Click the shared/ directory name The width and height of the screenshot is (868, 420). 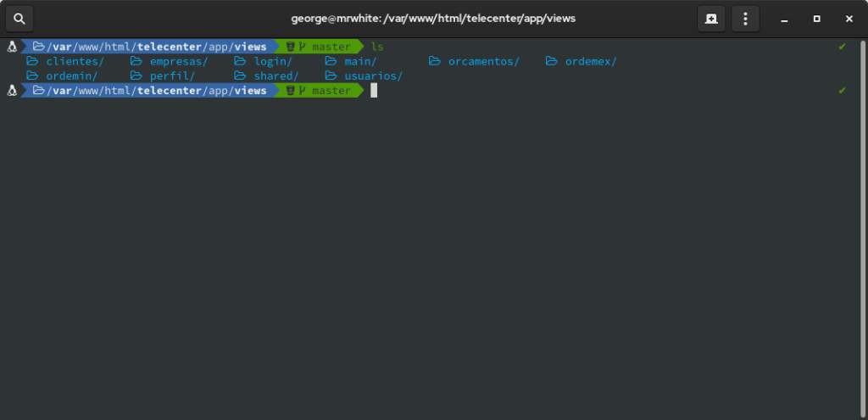pos(276,76)
